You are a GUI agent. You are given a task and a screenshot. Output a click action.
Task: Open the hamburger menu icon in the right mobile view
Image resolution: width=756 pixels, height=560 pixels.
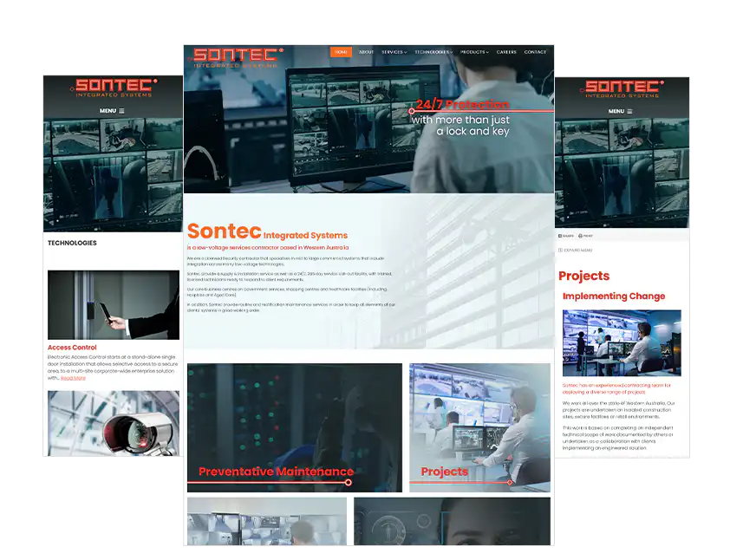click(x=629, y=111)
